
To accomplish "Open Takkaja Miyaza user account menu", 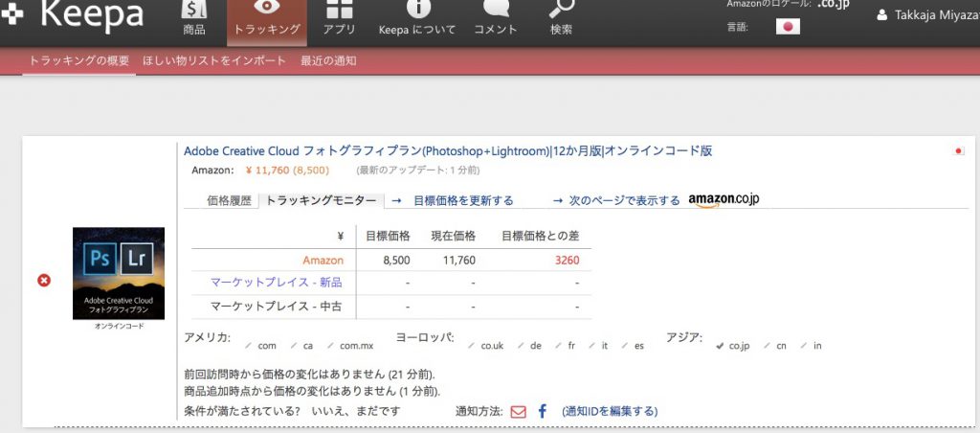I will [926, 15].
